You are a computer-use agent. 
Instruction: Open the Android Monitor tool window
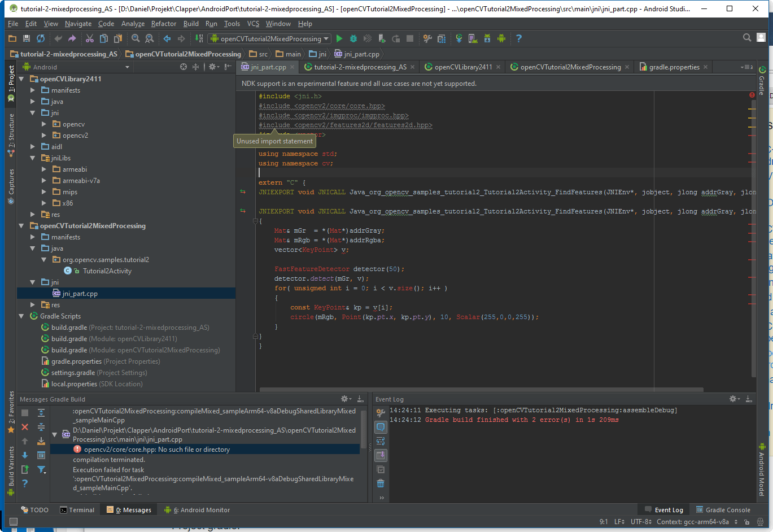197,510
